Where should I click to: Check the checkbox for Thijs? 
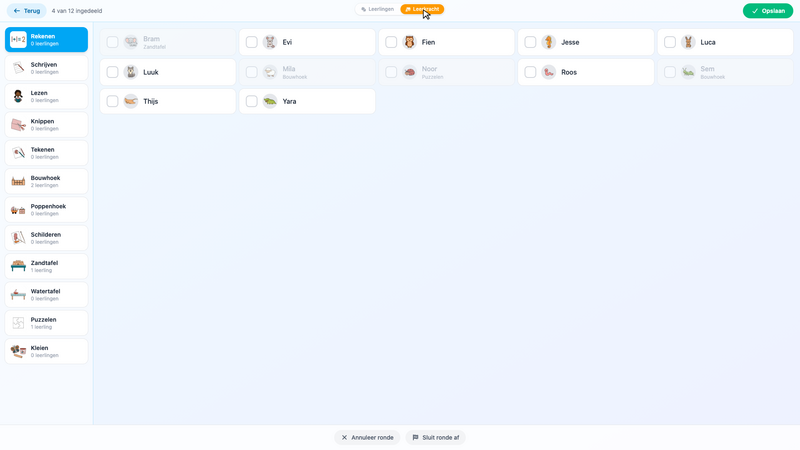point(112,101)
